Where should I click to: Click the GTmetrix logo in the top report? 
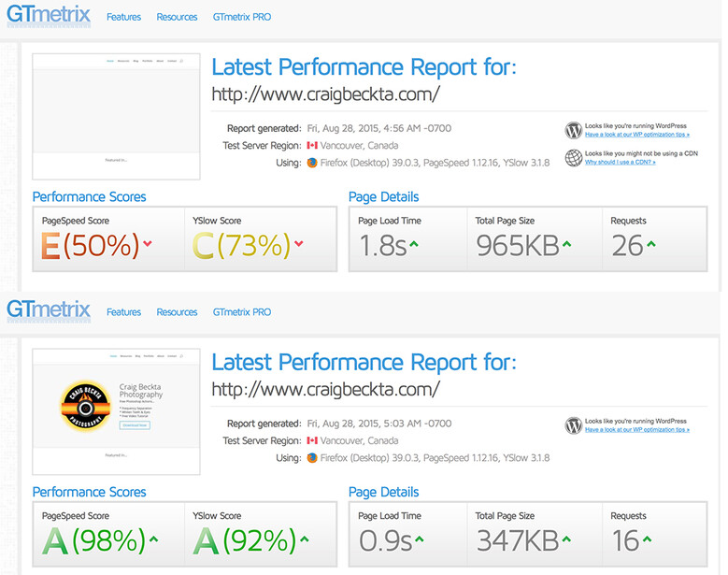point(49,15)
